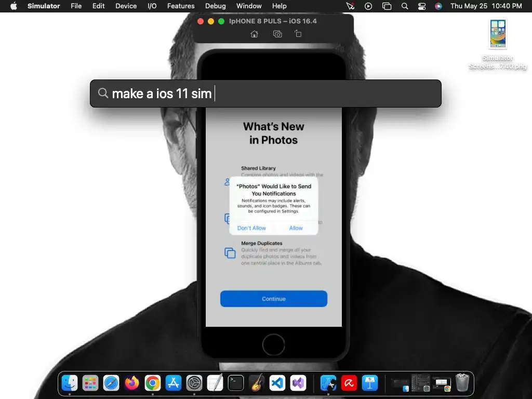Tap the iPhone physical home button
The height and width of the screenshot is (399, 532).
pyautogui.click(x=273, y=345)
